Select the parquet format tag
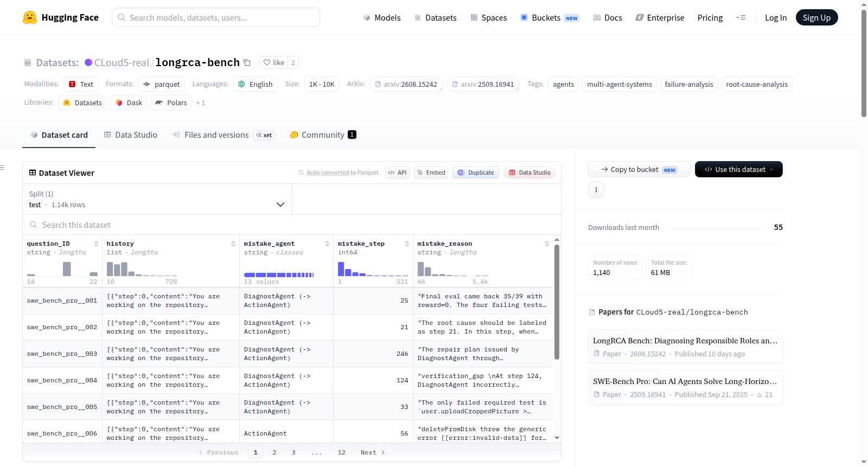 coord(162,84)
